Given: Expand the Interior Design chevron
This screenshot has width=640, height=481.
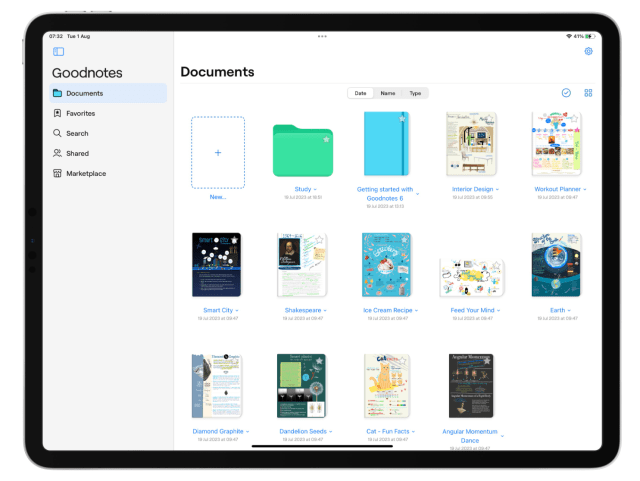Looking at the screenshot, I should pos(497,189).
